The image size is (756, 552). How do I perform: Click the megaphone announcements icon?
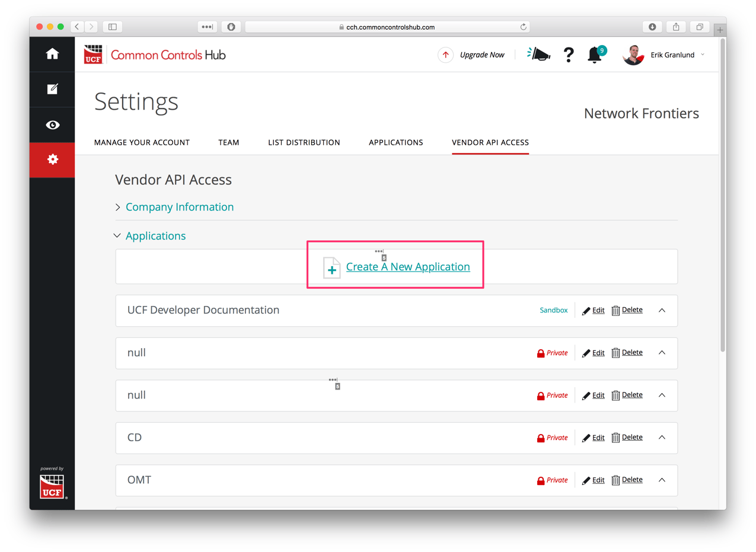tap(538, 54)
